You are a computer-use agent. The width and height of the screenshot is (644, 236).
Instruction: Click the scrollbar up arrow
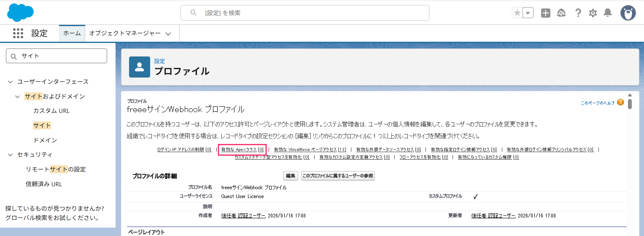point(630,95)
